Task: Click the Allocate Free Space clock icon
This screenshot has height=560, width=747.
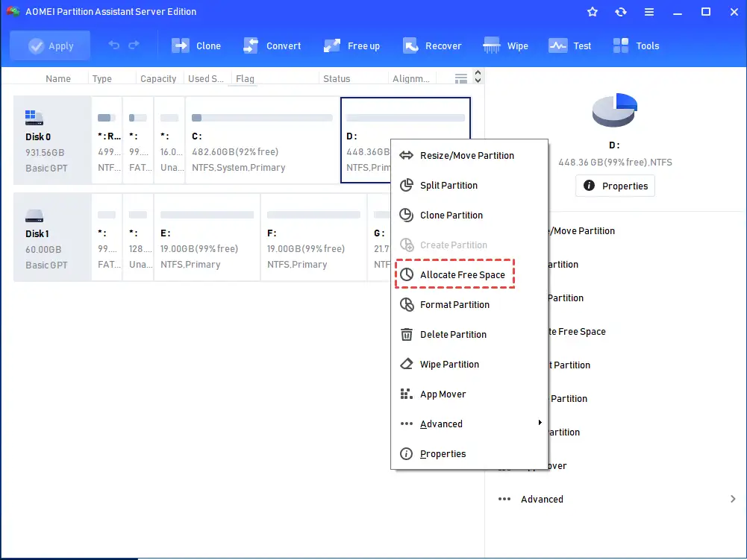Action: pyautogui.click(x=407, y=274)
